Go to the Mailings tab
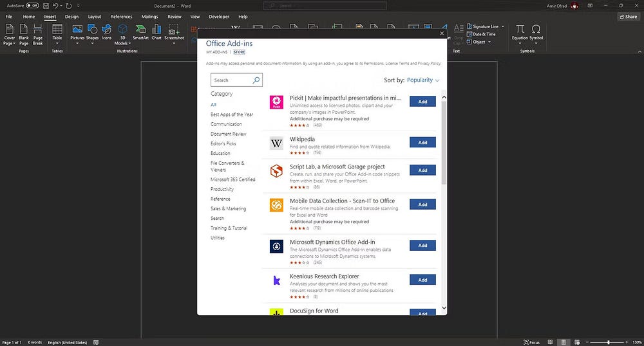The image size is (644, 346). [x=149, y=17]
